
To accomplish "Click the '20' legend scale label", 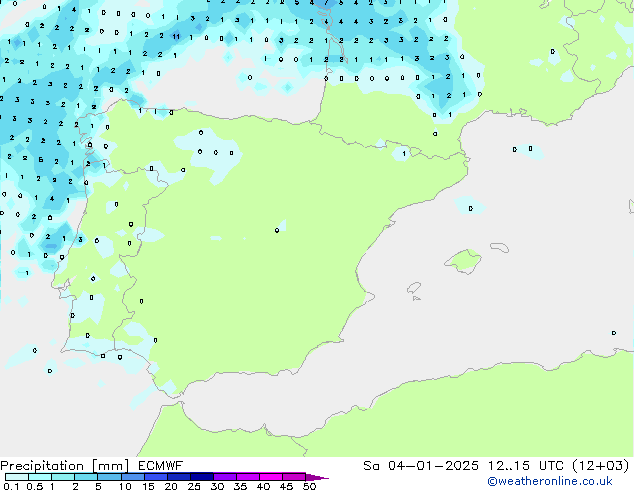I will coord(171,486).
